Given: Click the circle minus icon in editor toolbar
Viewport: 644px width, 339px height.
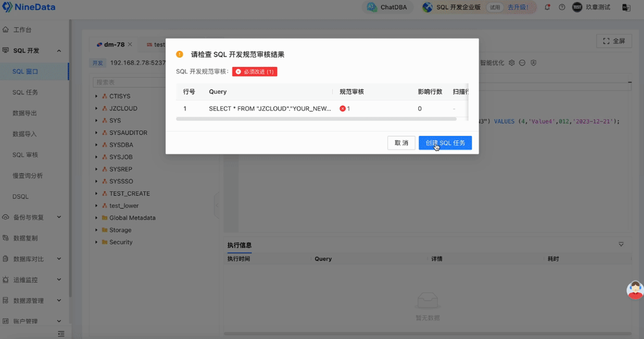Looking at the screenshot, I should click(522, 63).
